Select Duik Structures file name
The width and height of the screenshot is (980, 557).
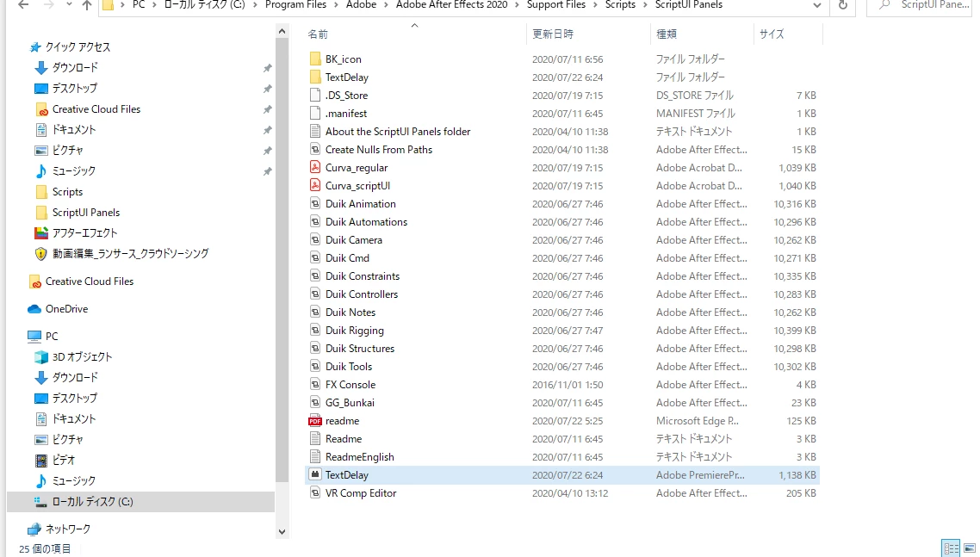coord(360,349)
